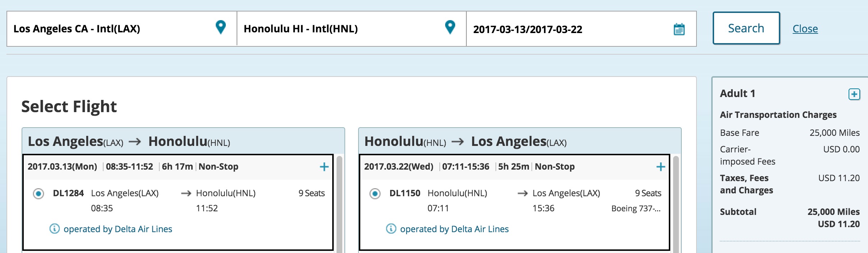Click the destination location pin icon
Image resolution: width=868 pixels, height=253 pixels.
click(x=450, y=27)
